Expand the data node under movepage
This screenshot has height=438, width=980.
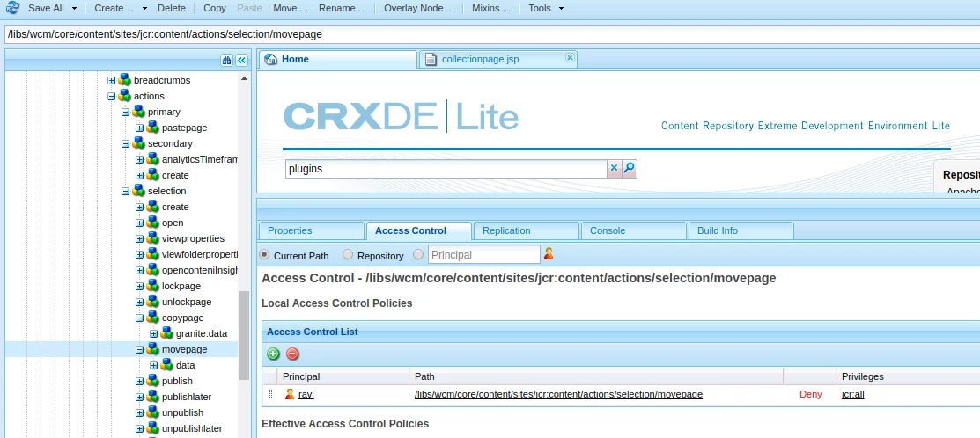pyautogui.click(x=154, y=365)
